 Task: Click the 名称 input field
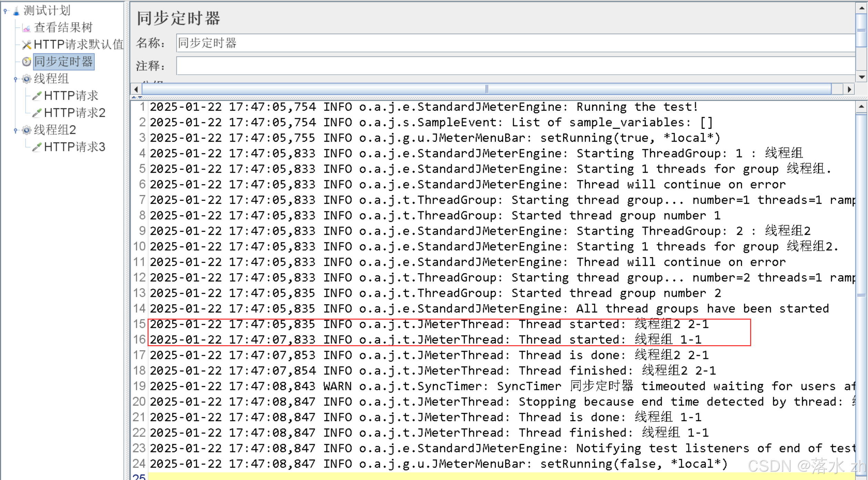[516, 43]
